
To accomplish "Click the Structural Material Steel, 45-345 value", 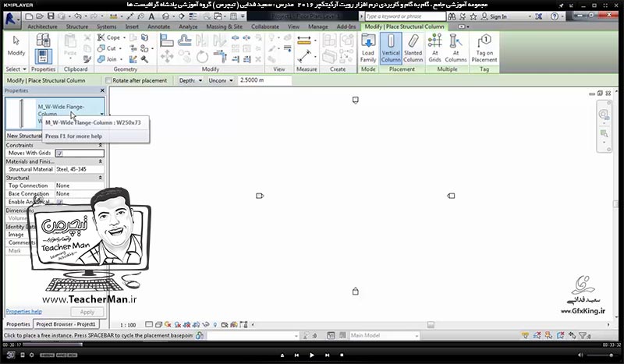I will [x=80, y=169].
